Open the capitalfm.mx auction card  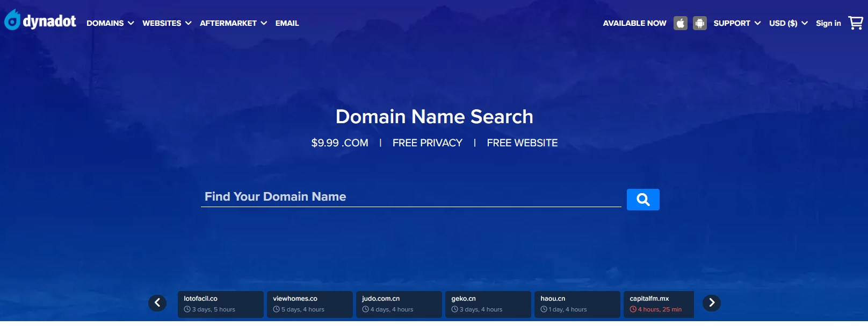(659, 304)
